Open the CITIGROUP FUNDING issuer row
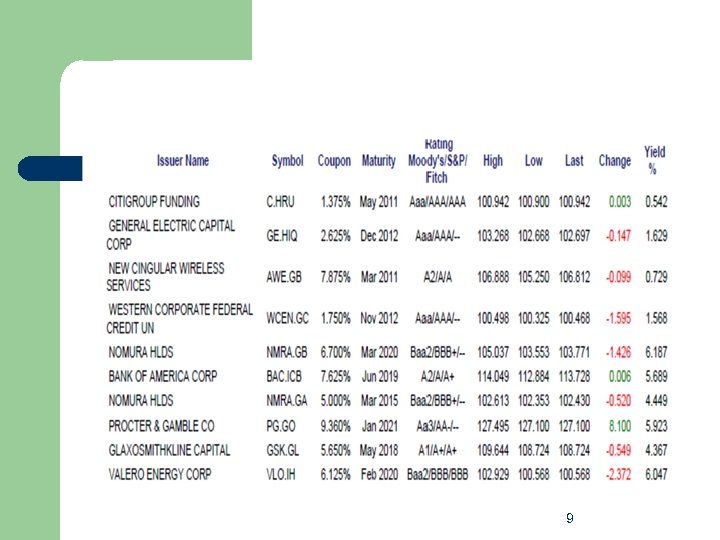The height and width of the screenshot is (540, 720). coord(154,202)
